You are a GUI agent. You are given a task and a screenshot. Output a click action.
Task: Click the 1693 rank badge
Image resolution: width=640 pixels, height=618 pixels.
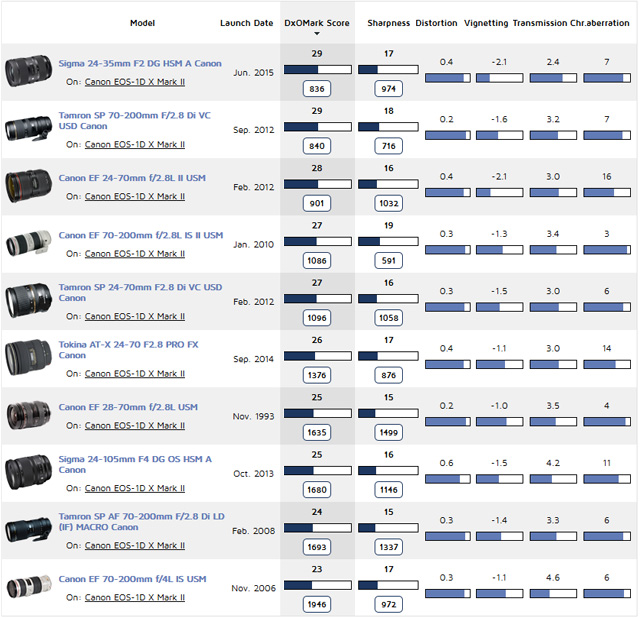tap(317, 547)
